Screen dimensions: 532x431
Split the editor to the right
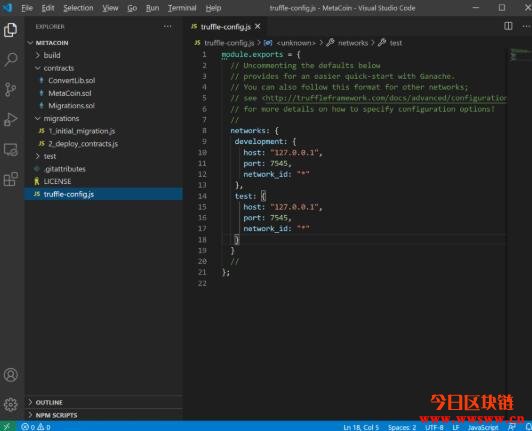tap(508, 26)
